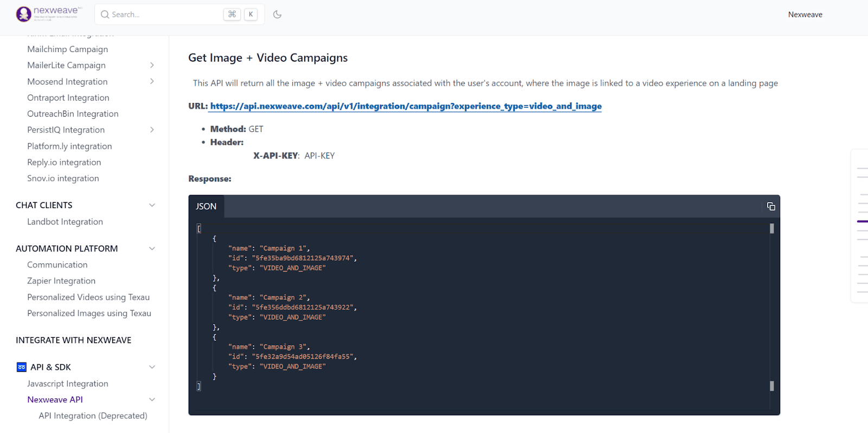Open API Integration (Deprecated) page
The height and width of the screenshot is (433, 868).
tap(93, 416)
